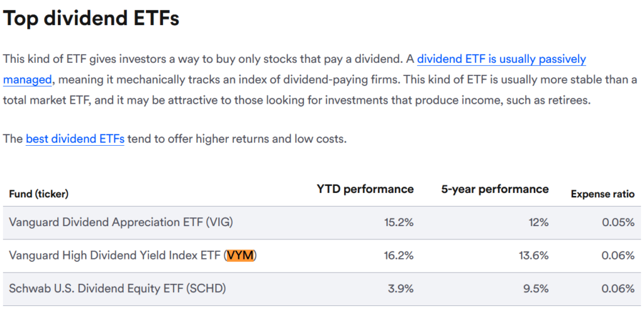The image size is (644, 316).
Task: Click the 0.05% expense ratio value
Action: [618, 222]
